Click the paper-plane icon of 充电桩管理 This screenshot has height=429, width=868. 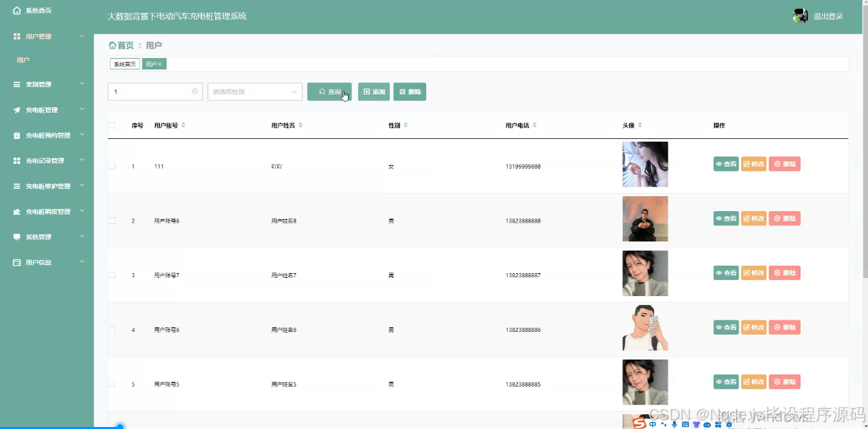pos(17,110)
